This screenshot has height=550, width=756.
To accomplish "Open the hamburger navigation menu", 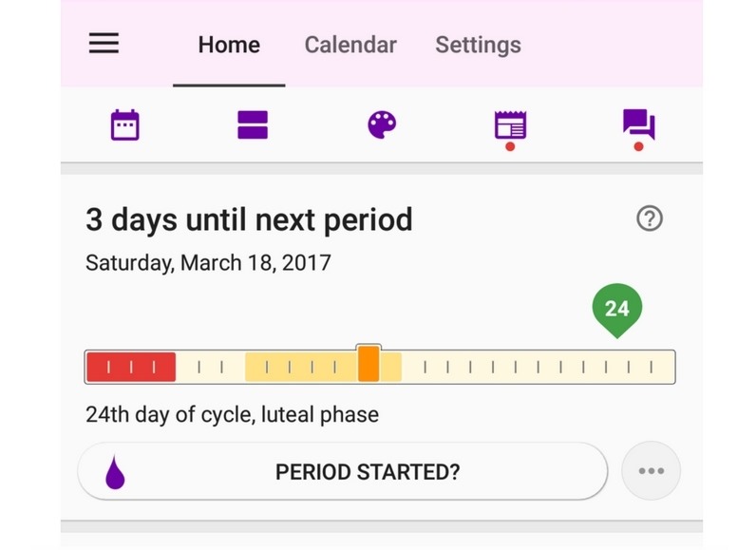I will tap(104, 43).
